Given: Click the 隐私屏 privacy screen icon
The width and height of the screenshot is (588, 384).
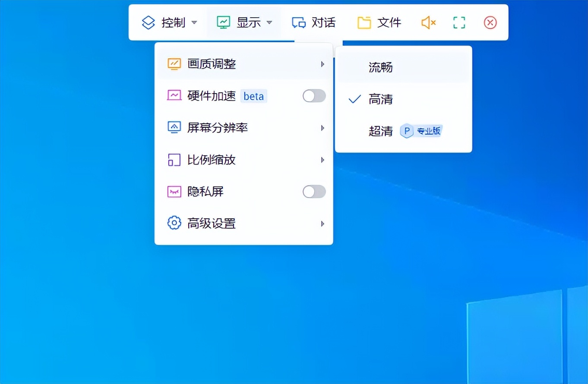Looking at the screenshot, I should click(174, 192).
